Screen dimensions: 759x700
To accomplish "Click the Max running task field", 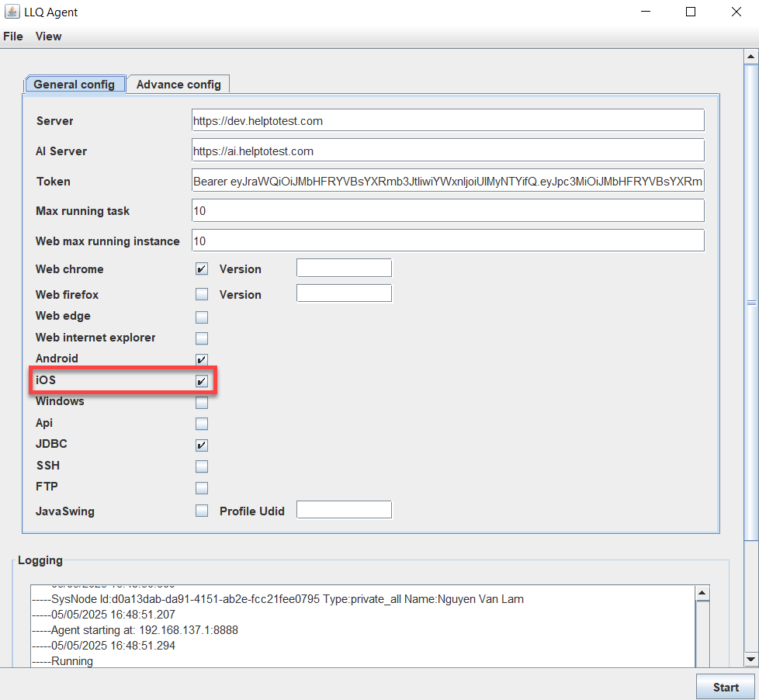I will point(448,211).
